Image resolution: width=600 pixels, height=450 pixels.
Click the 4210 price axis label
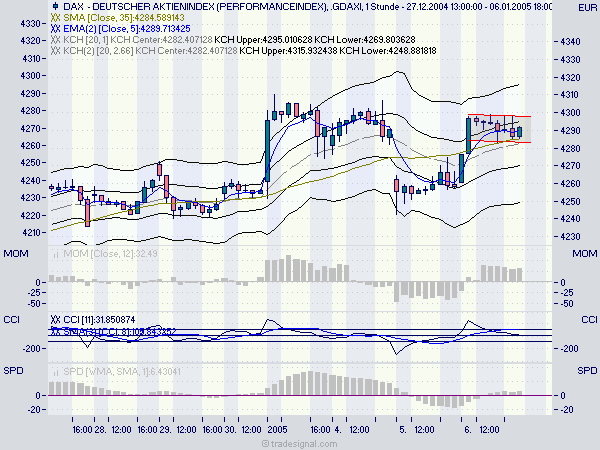[x=31, y=233]
